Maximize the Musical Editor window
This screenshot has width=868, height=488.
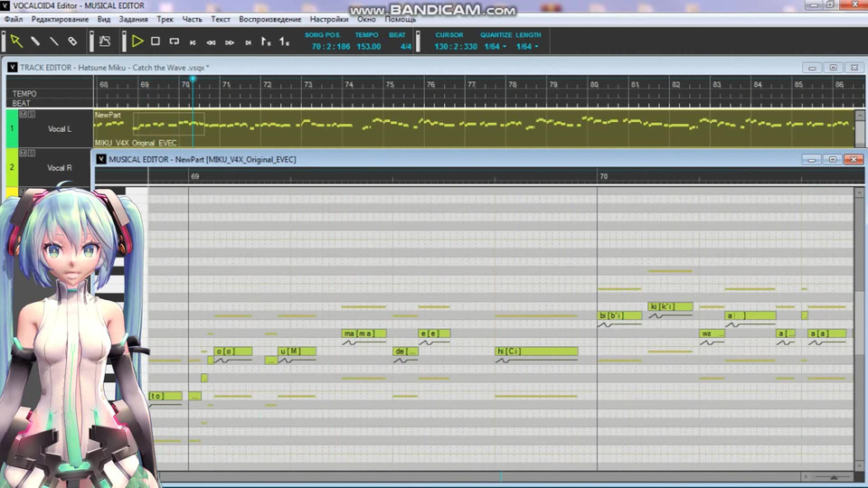[833, 159]
